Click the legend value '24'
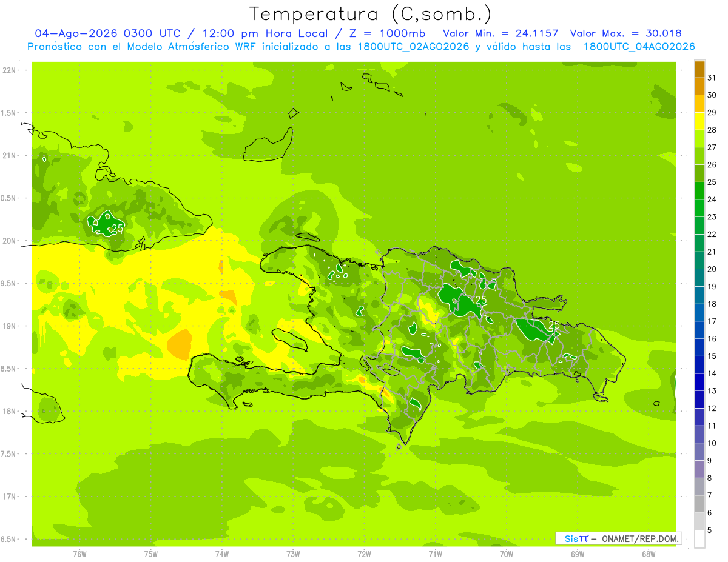 (x=712, y=199)
